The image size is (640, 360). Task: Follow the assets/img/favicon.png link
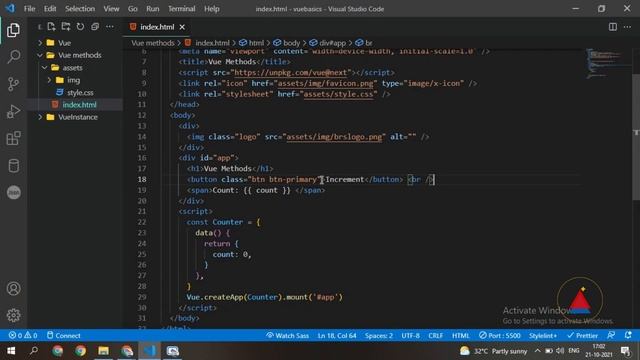(x=325, y=84)
